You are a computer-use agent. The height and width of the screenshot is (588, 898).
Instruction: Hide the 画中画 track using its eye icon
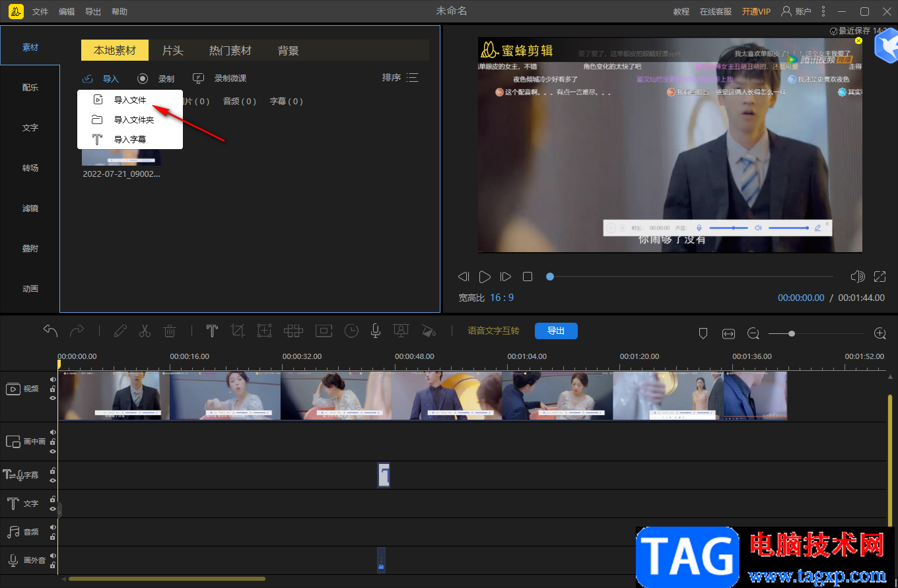click(53, 451)
